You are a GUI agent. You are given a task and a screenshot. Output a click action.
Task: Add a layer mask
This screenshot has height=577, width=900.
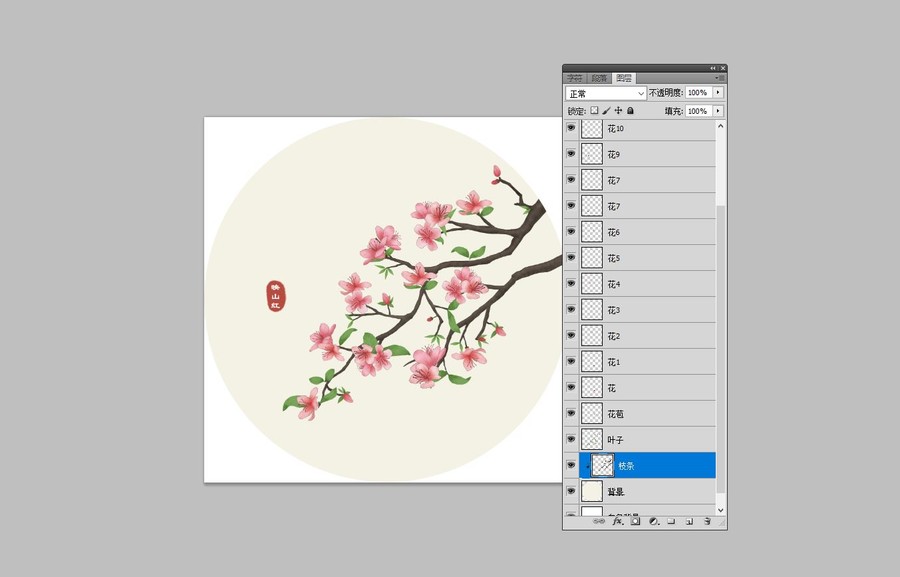(635, 521)
